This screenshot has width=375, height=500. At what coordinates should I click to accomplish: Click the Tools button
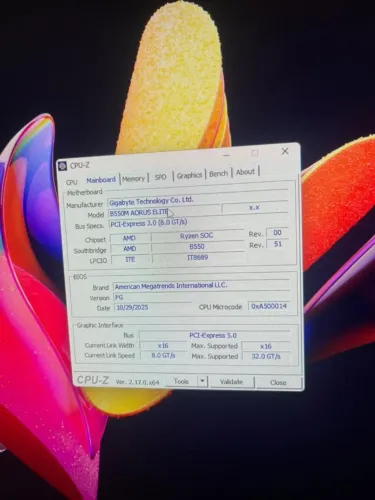pyautogui.click(x=181, y=381)
